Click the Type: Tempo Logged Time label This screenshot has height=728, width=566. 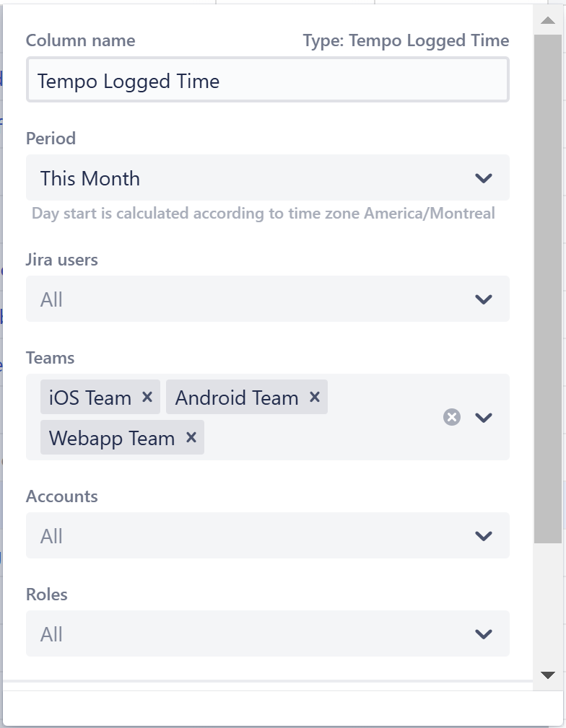click(x=406, y=40)
